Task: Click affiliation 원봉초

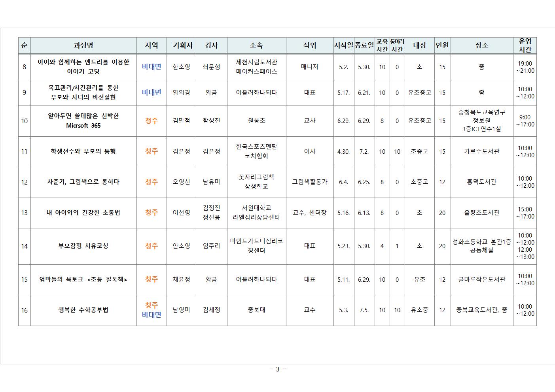Action: click(x=256, y=121)
